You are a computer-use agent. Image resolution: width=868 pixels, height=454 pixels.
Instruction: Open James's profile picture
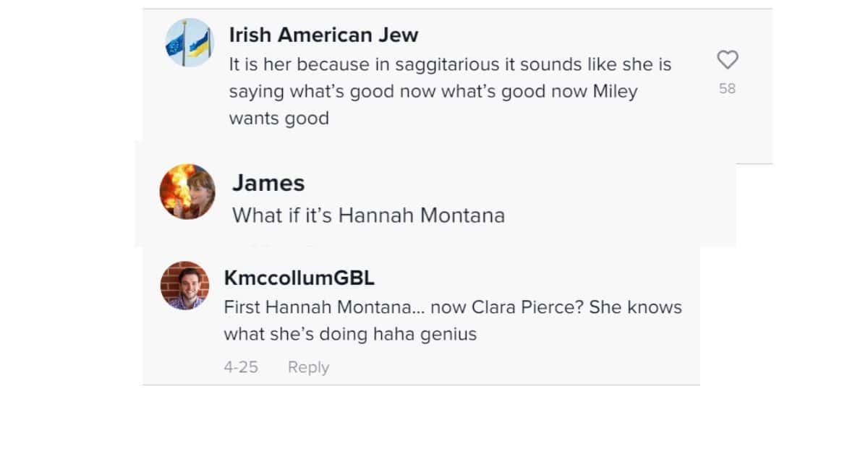pos(187,192)
